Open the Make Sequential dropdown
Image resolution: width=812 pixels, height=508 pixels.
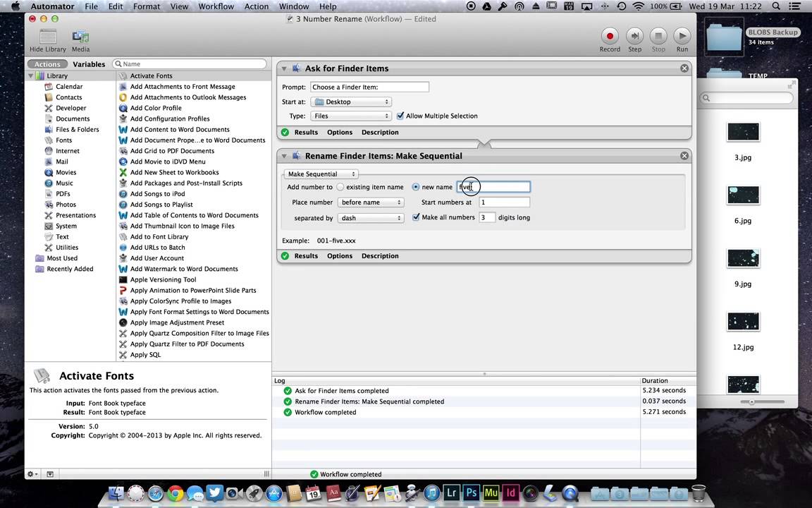(x=321, y=174)
